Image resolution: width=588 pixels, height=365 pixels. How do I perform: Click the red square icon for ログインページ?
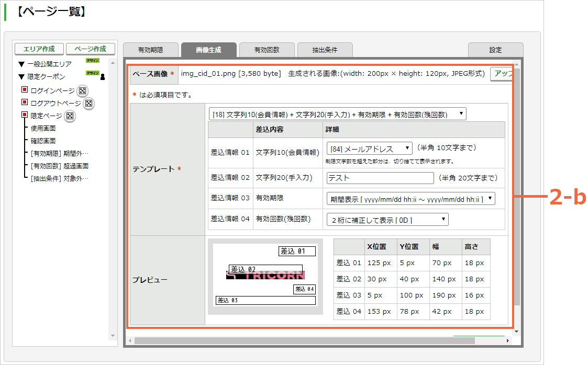coord(25,89)
